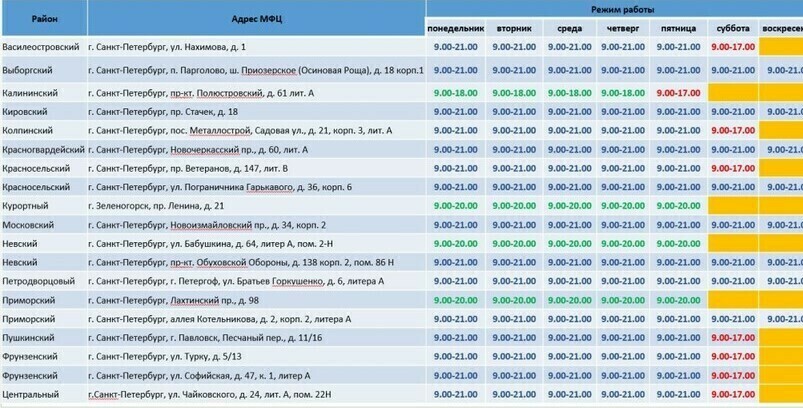Click the yellow Saturday cell in Калининский row

point(733,92)
